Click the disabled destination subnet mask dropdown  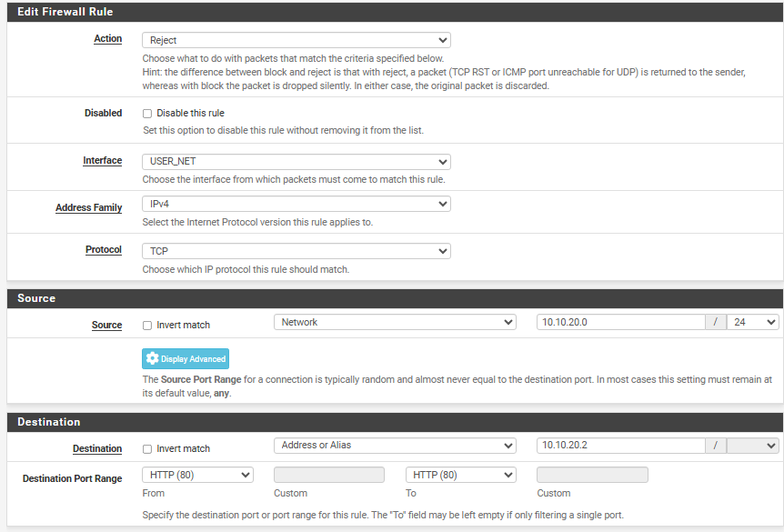pos(752,446)
